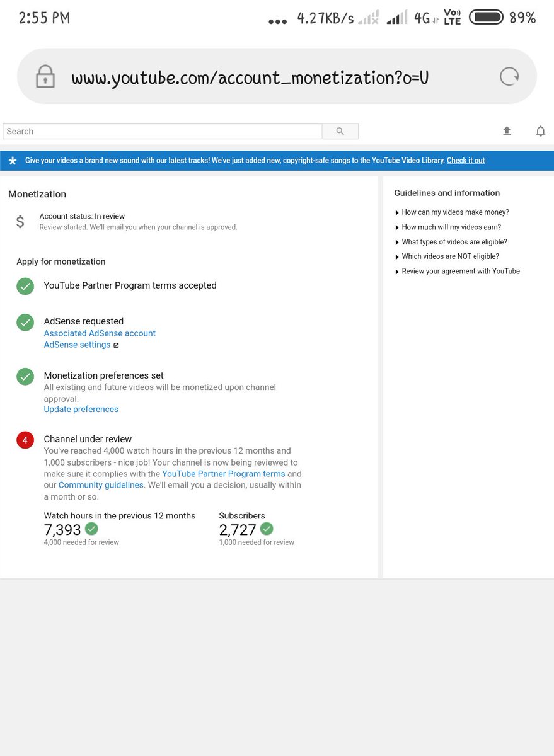Click 'AdSense requested' step title
The image size is (554, 756).
click(x=83, y=321)
